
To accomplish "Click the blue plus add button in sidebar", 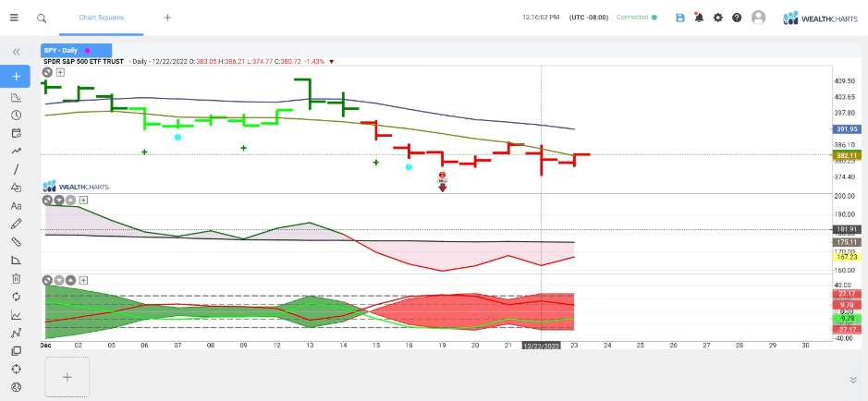I will click(x=16, y=77).
